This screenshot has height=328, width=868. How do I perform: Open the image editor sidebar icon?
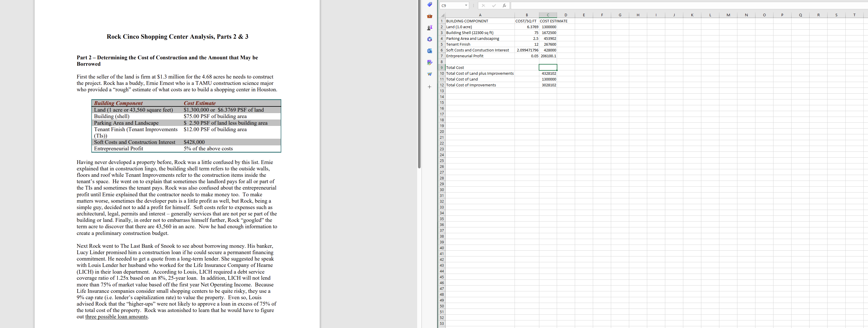click(429, 62)
